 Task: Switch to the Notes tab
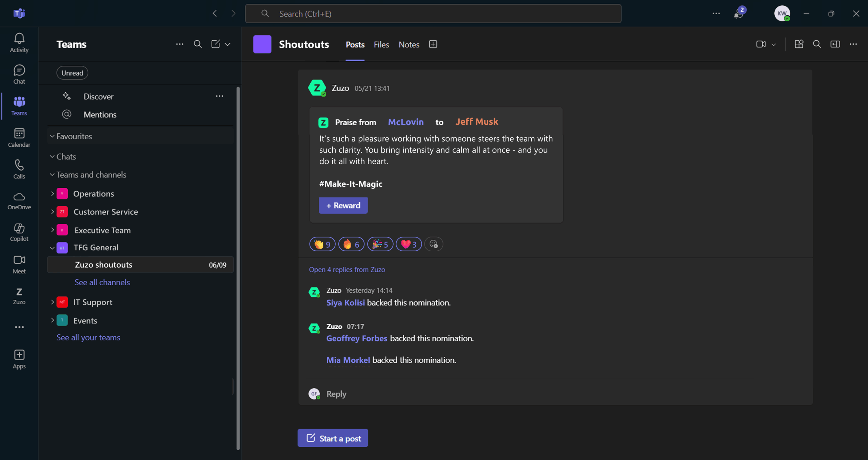coord(409,44)
